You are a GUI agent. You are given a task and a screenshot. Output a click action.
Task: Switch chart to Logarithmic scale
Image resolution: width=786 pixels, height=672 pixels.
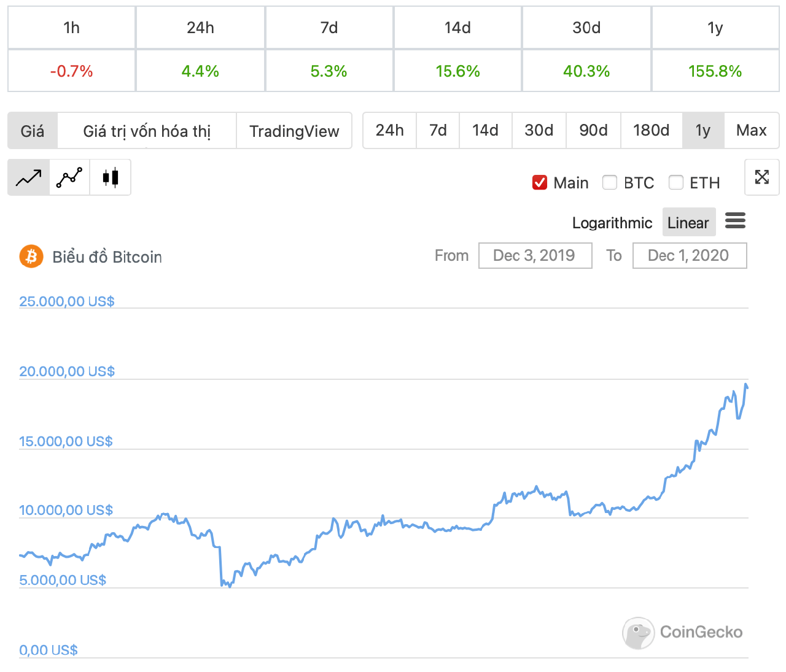pyautogui.click(x=612, y=223)
